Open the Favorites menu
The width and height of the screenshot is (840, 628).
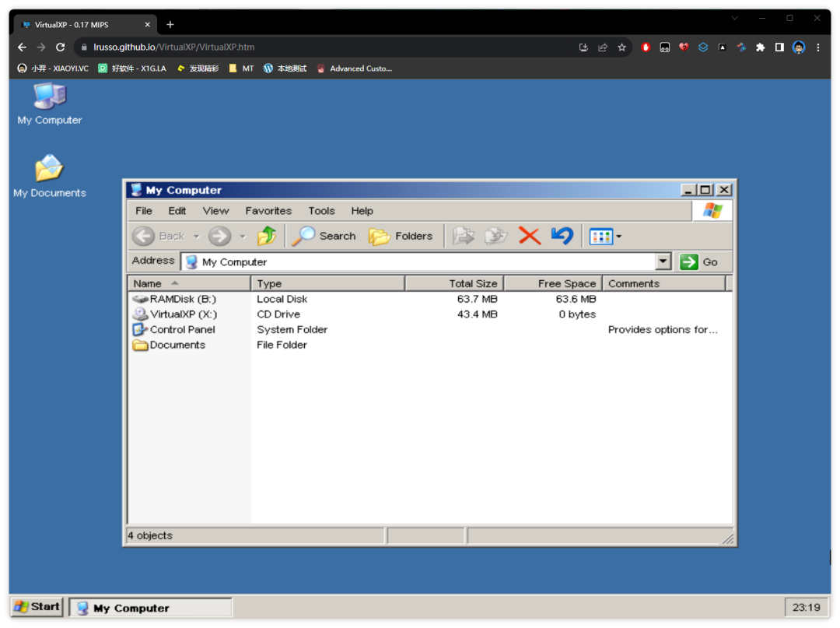268,211
